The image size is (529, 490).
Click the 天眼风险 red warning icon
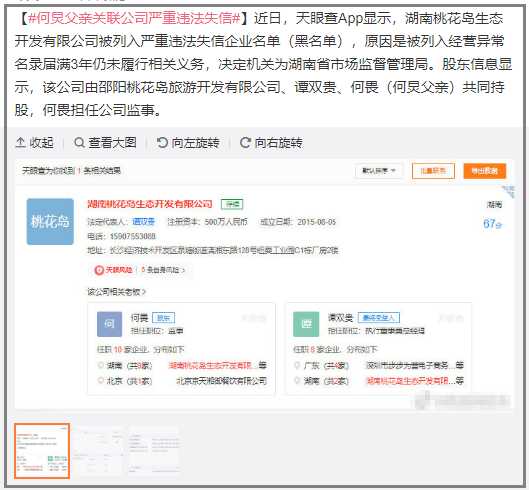tap(99, 270)
